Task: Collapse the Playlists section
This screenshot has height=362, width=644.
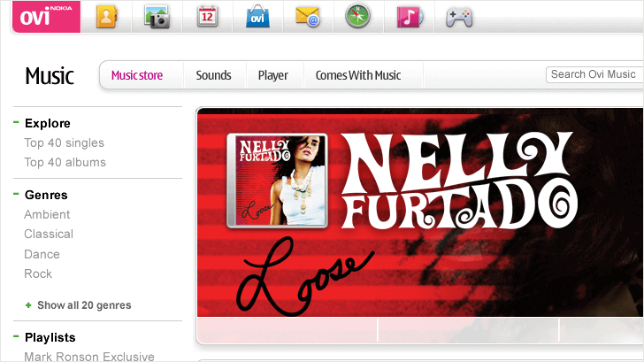Action: (x=16, y=337)
